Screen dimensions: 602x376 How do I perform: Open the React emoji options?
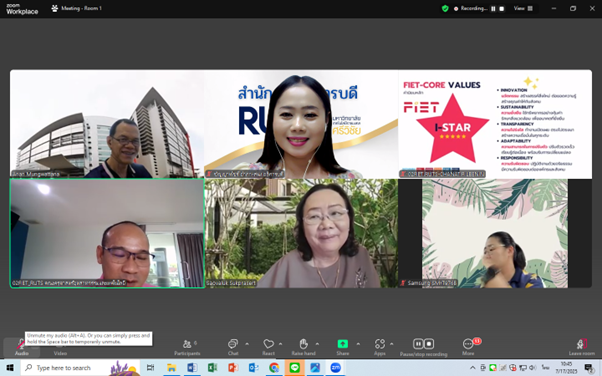click(268, 347)
